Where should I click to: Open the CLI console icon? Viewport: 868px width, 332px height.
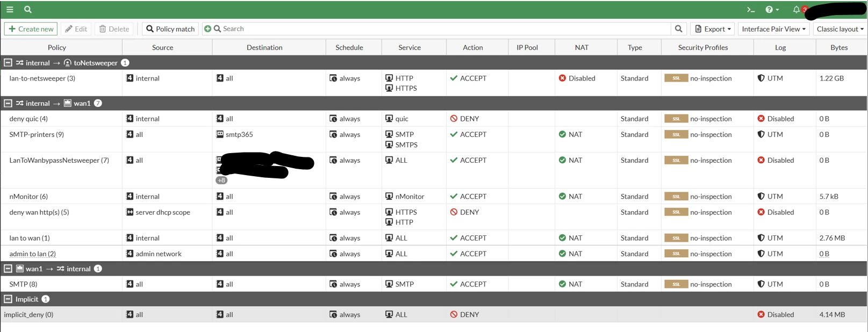click(x=751, y=9)
